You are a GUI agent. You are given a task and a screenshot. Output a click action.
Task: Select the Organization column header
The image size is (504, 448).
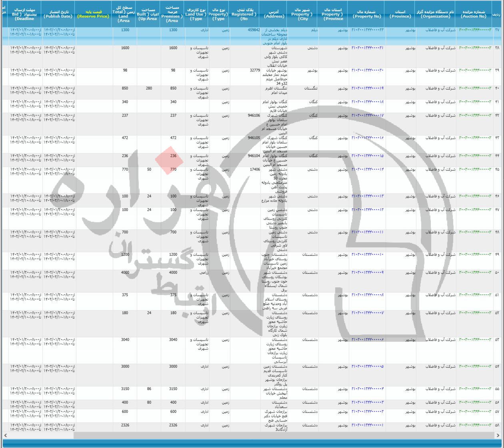436,14
